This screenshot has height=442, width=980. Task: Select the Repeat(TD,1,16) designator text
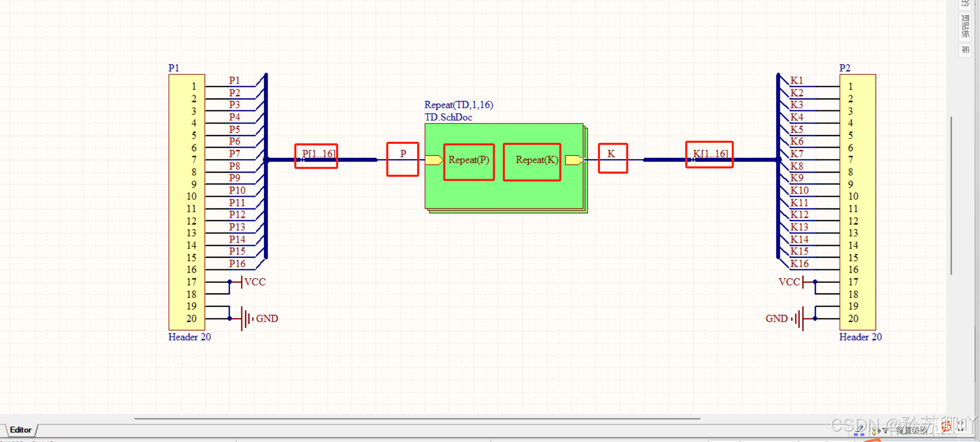pyautogui.click(x=458, y=105)
